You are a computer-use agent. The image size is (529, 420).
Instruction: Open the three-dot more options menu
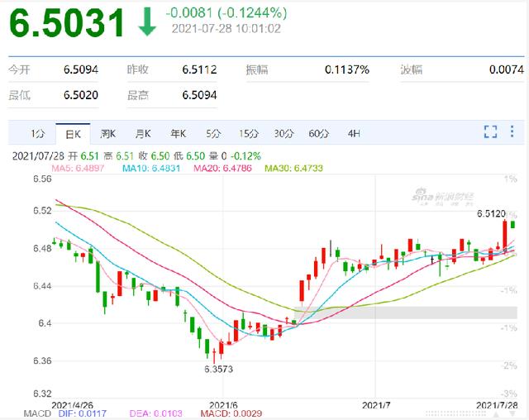pyautogui.click(x=512, y=131)
